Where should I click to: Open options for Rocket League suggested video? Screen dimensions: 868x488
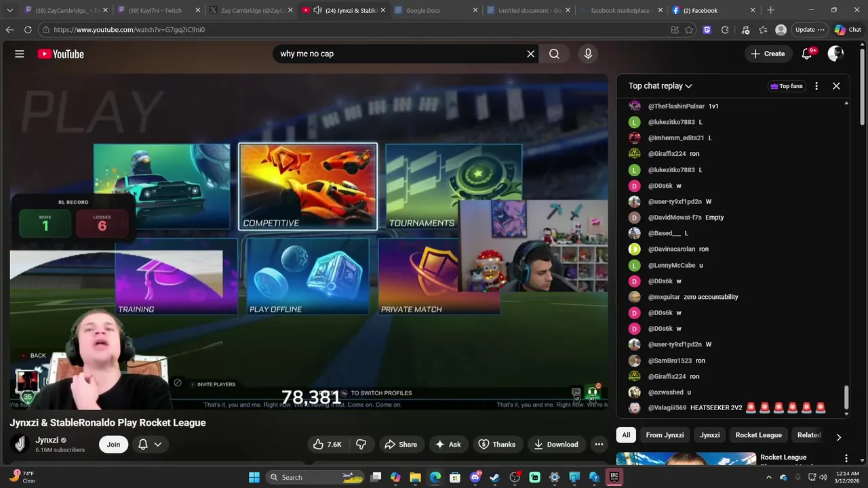846,458
